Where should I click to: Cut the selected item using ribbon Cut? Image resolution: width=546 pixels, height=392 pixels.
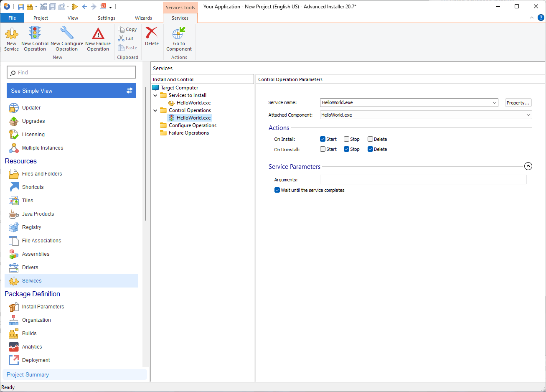[x=126, y=38]
